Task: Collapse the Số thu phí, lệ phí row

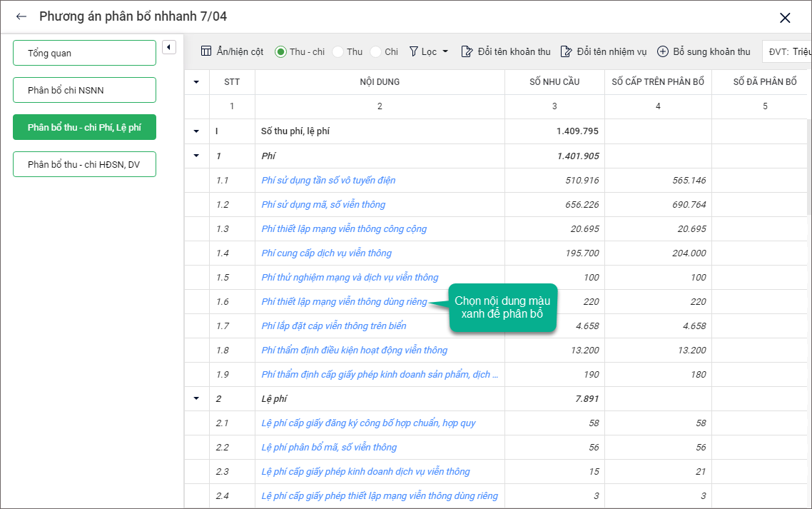Action: click(196, 131)
